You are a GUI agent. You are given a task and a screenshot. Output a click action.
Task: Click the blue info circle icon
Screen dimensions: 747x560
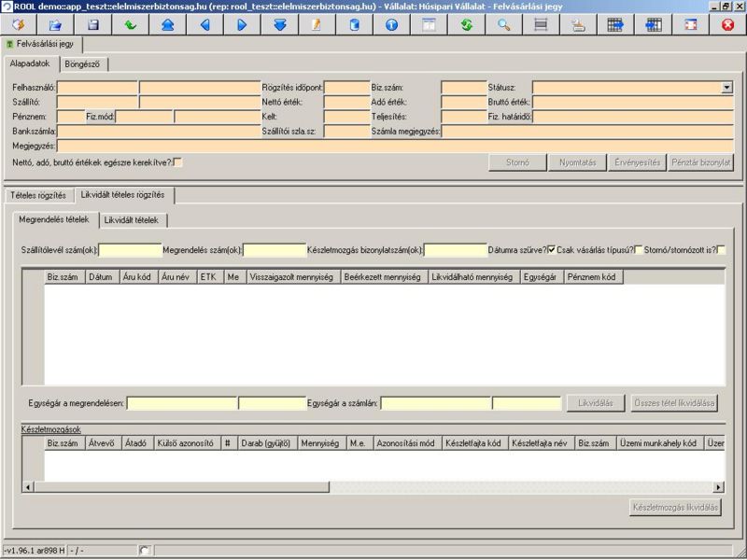(391, 24)
